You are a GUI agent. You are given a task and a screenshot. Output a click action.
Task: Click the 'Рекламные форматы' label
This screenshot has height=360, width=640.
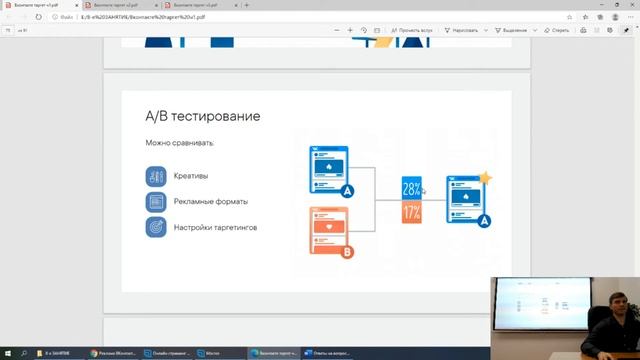(x=211, y=202)
